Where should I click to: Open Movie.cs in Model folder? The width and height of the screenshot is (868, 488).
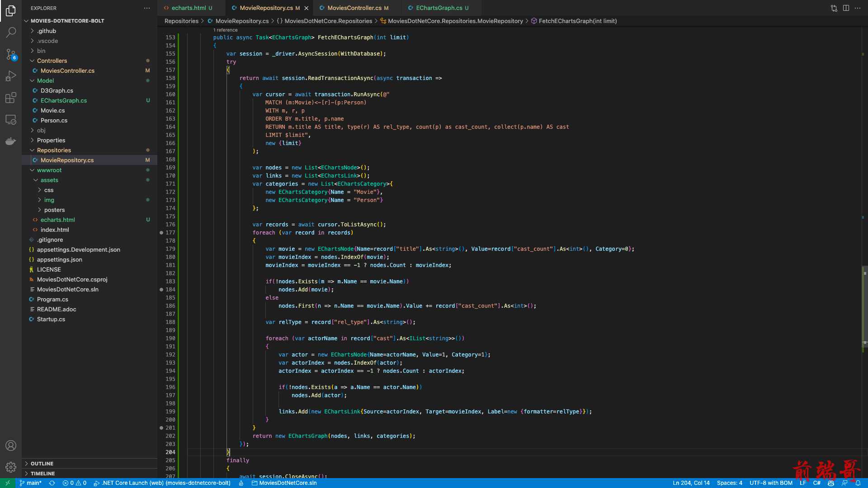(x=90, y=110)
